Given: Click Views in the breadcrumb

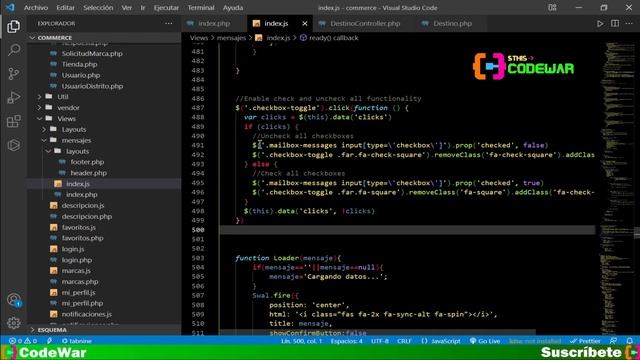Looking at the screenshot, I should pos(198,38).
